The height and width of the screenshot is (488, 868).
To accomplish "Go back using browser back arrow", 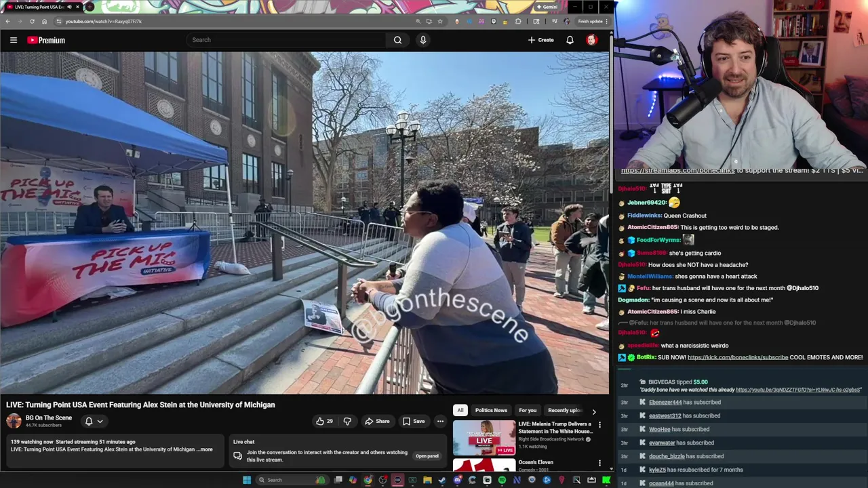I will (x=7, y=21).
